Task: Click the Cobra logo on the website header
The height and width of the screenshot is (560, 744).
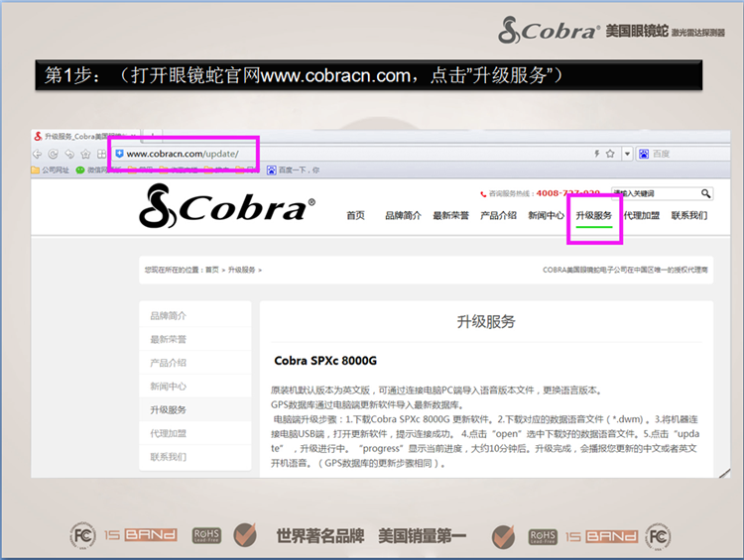Action: [x=227, y=206]
